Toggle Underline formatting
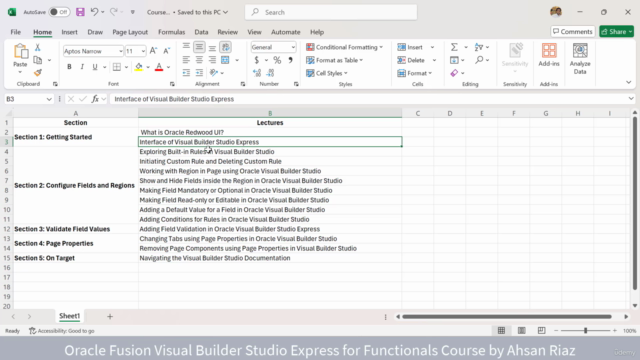The height and width of the screenshot is (360, 640). [x=95, y=67]
